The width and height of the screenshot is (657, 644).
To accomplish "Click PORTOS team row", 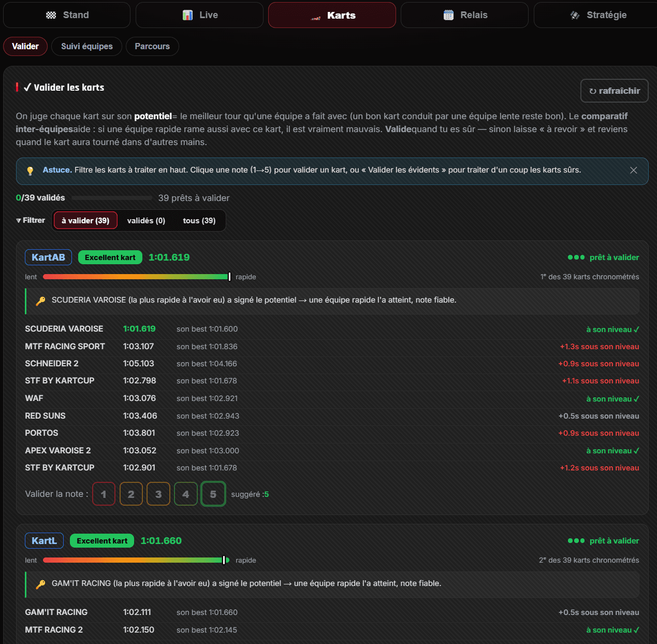I will pyautogui.click(x=332, y=433).
